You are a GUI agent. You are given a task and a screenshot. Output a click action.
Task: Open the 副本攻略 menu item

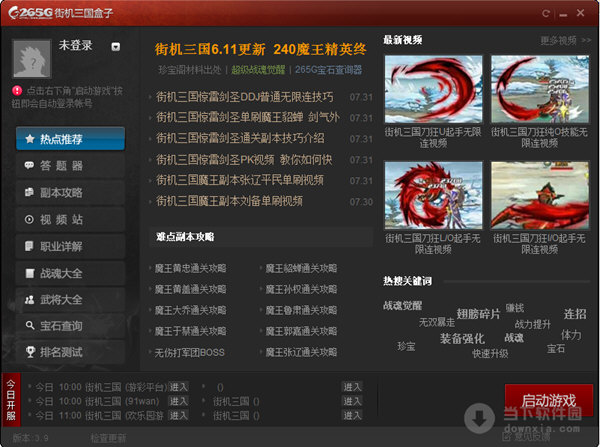coord(70,193)
